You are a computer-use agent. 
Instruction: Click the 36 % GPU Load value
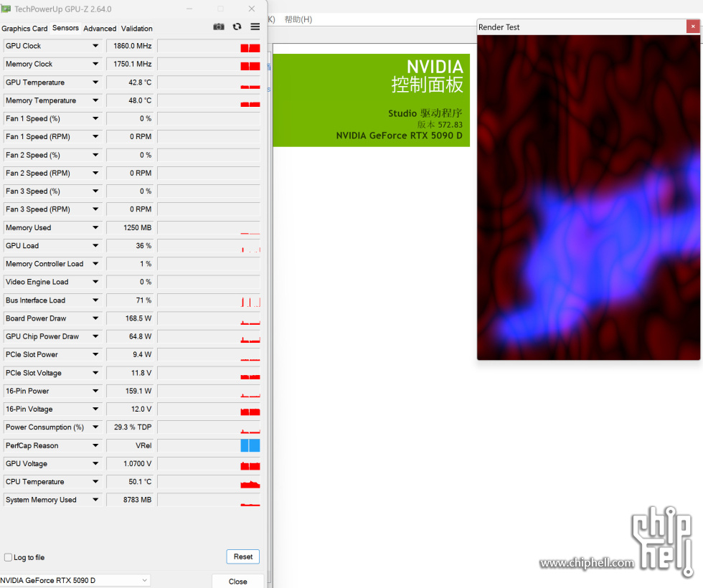point(130,245)
